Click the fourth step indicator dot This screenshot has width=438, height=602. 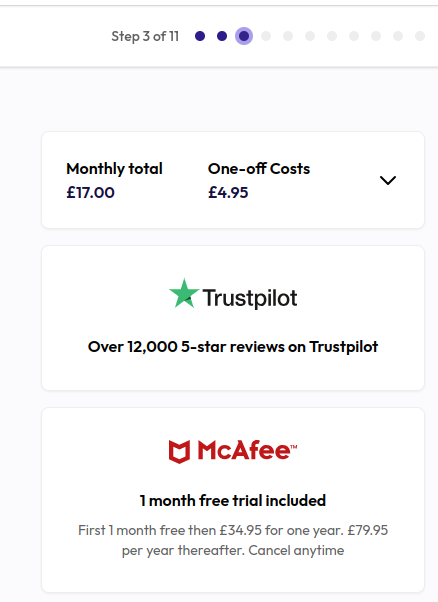pos(266,36)
